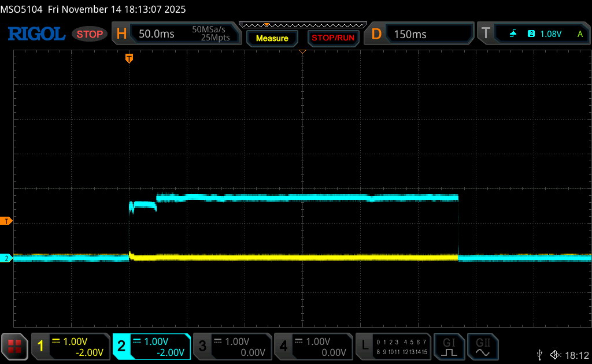Open the delay D 150ms settings
The image size is (592, 364).
point(418,34)
